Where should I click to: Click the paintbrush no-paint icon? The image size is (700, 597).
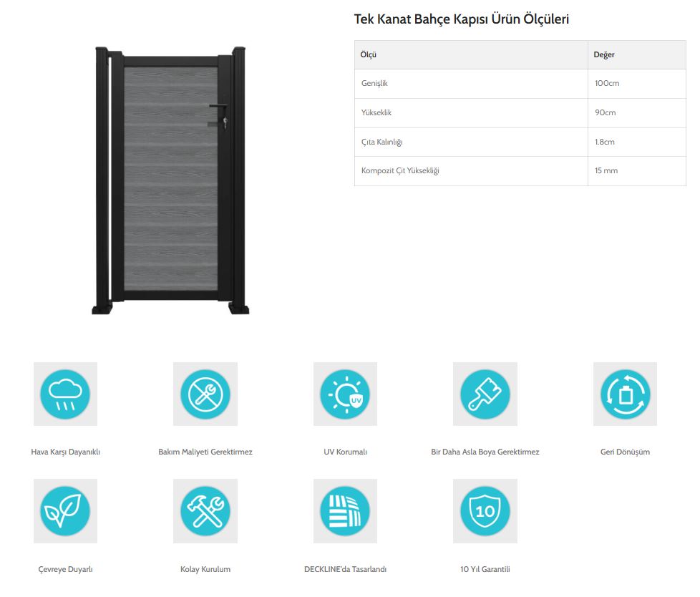[485, 394]
